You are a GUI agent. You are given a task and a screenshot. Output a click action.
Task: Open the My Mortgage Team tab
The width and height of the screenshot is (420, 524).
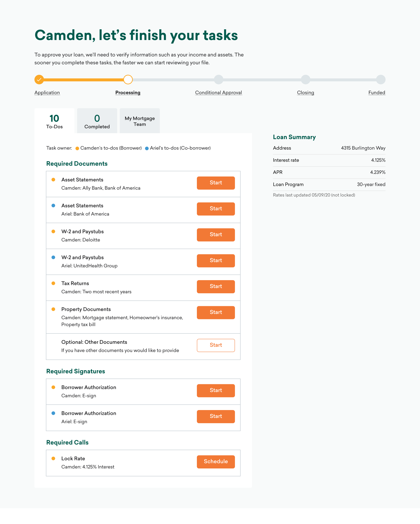click(x=140, y=121)
